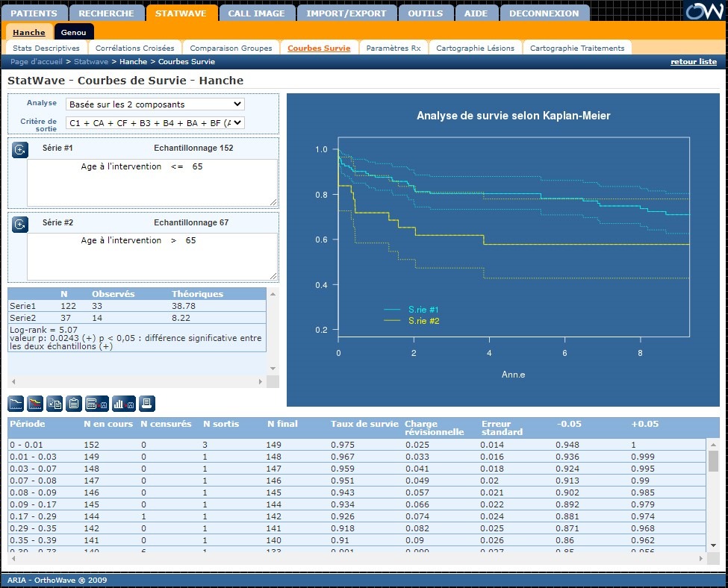Open Corrélations Croisées tab
Screen dimensions: 728x588
(x=134, y=48)
